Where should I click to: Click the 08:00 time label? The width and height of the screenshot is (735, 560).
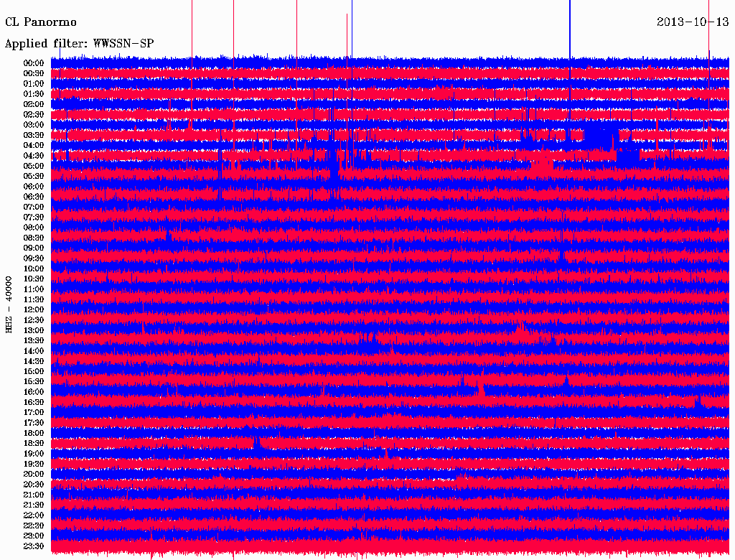click(x=33, y=228)
